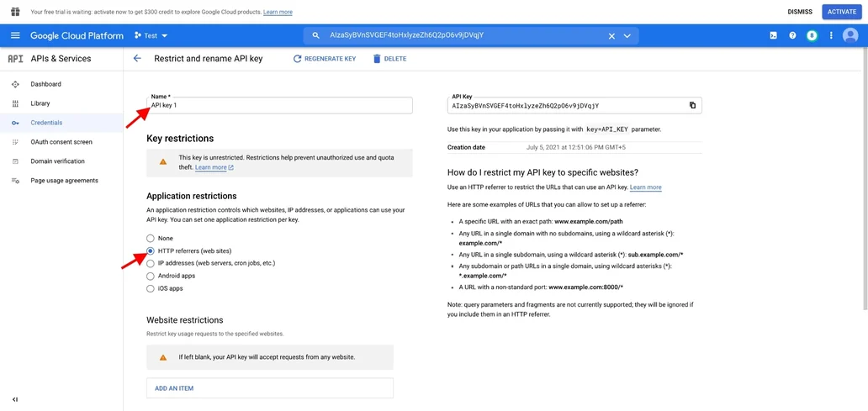Click the gift icon in trial banner
This screenshot has height=411, width=868.
coord(15,12)
